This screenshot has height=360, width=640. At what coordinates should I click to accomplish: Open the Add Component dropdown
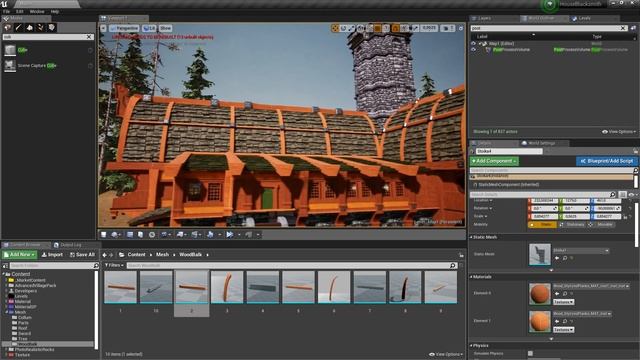(494, 161)
